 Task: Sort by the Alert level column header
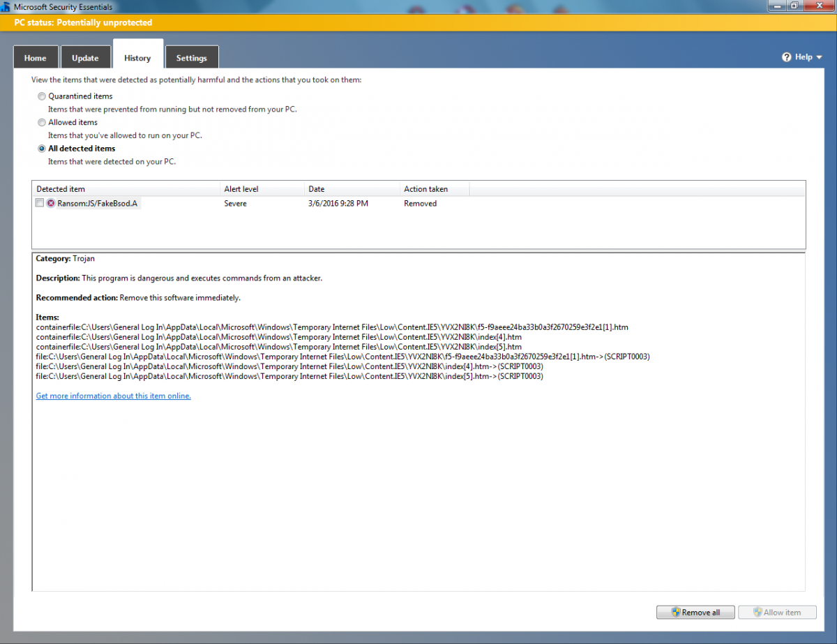(x=262, y=189)
